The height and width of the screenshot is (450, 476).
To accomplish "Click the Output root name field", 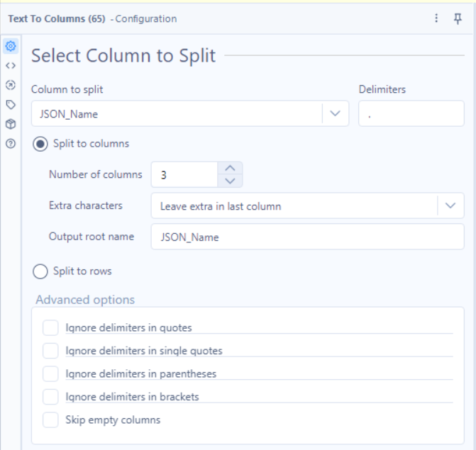I will pos(307,237).
